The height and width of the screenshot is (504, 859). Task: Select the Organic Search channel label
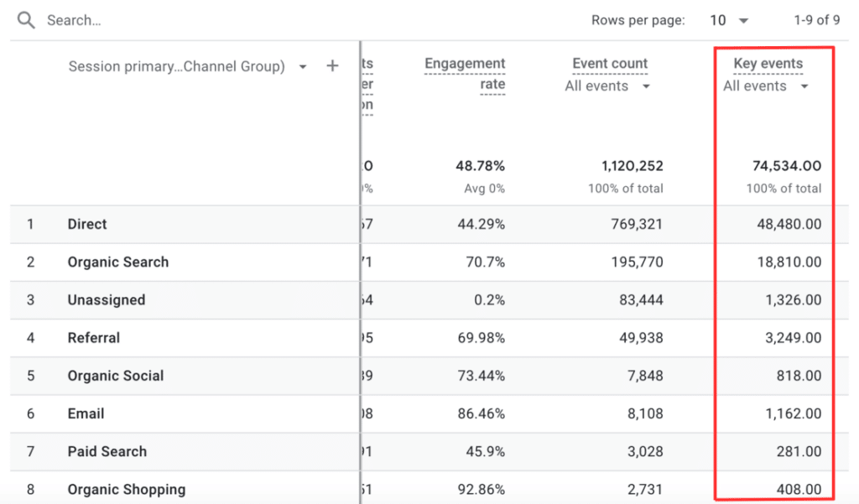click(117, 262)
